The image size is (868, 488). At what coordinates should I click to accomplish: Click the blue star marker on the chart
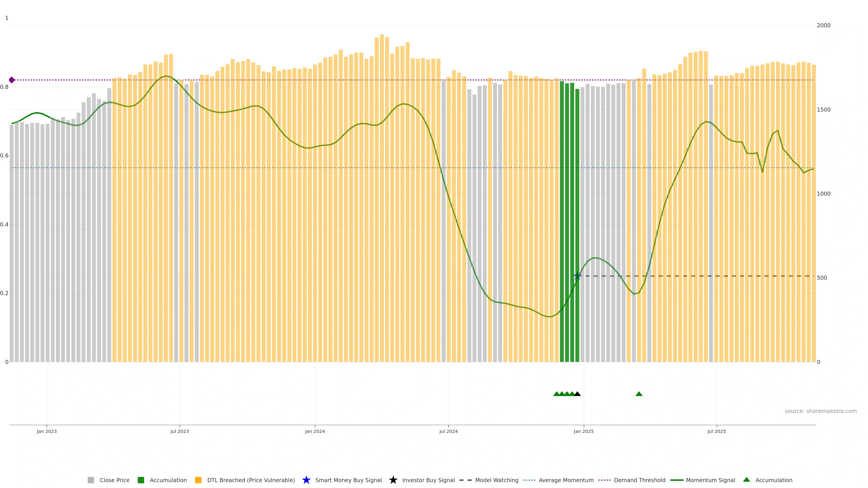[x=577, y=276]
